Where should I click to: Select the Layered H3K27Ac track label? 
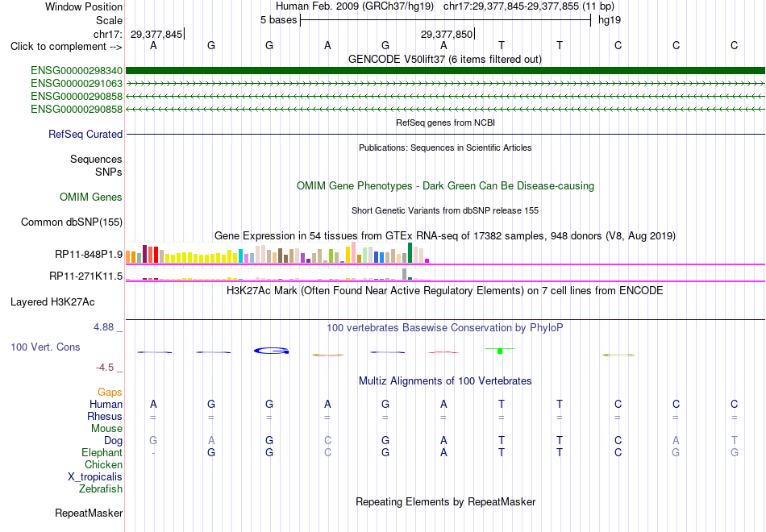52,302
